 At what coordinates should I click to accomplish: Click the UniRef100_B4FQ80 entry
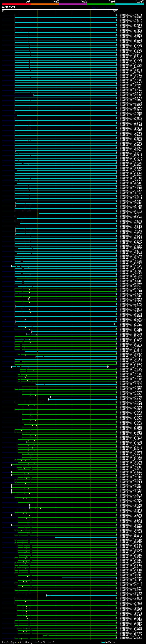(x=131, y=289)
